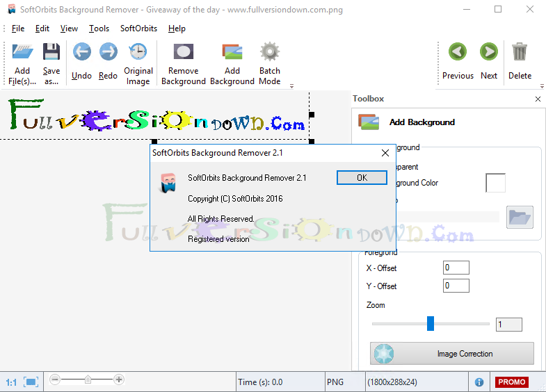Click the "Copyright (C) SoftOrbits 2016" text
The width and height of the screenshot is (546, 392).
click(x=235, y=199)
